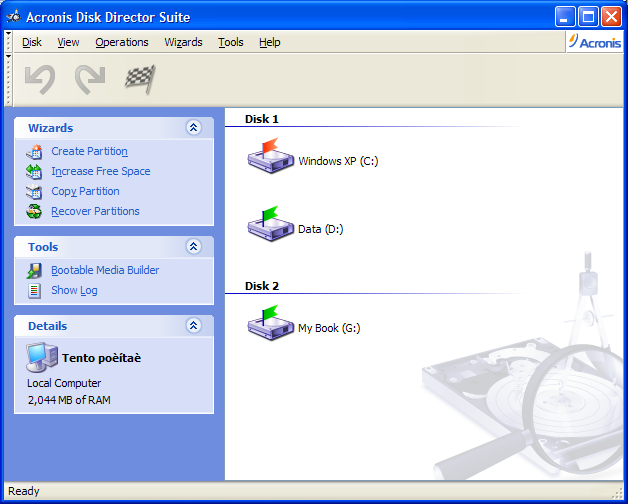This screenshot has width=628, height=504.
Task: Click the Wizards panel title
Action: [x=50, y=128]
